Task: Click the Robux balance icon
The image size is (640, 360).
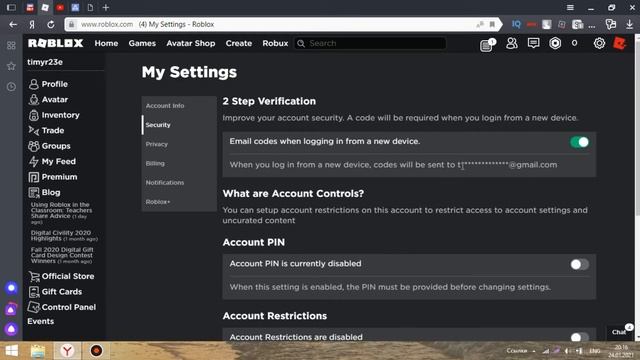Action: pos(555,43)
